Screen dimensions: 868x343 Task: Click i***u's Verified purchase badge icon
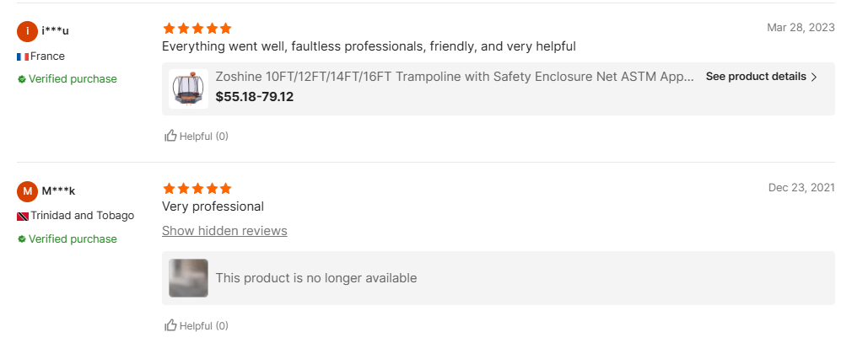click(22, 79)
